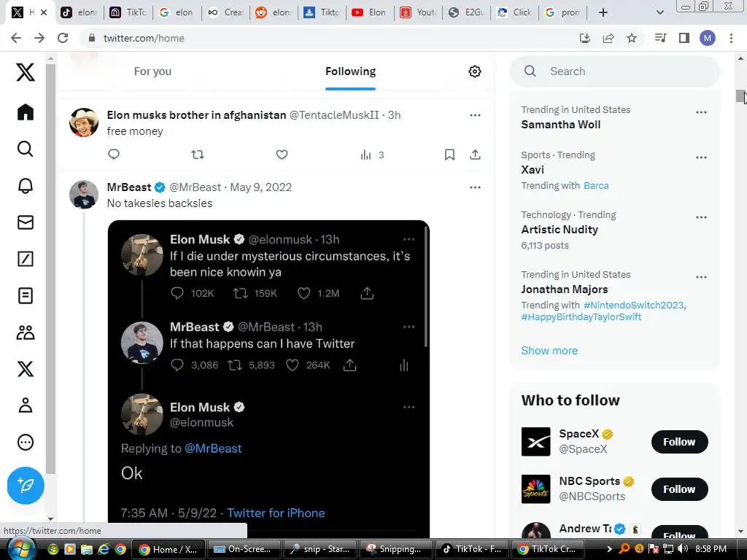
Task: Open Grok slash icon in sidebar
Action: [26, 259]
